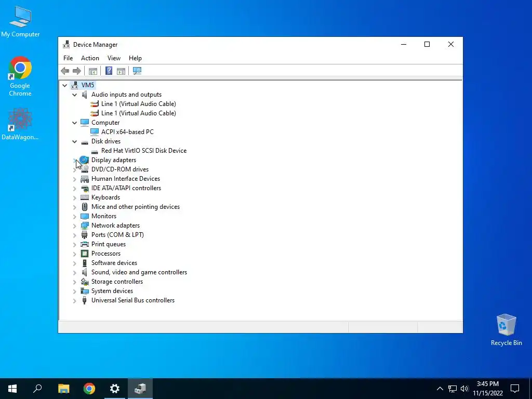Select ACPI x64-based PC
Screen dimensions: 532x399
click(x=127, y=132)
